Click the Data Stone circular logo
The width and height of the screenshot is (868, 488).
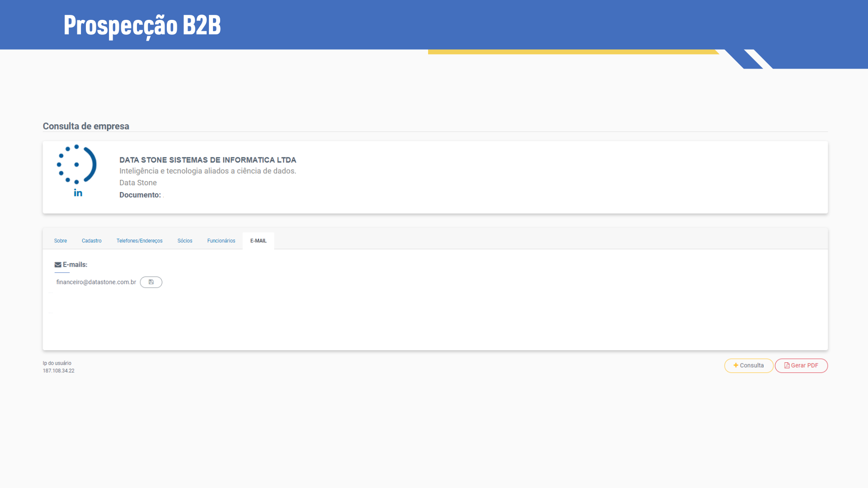[76, 164]
